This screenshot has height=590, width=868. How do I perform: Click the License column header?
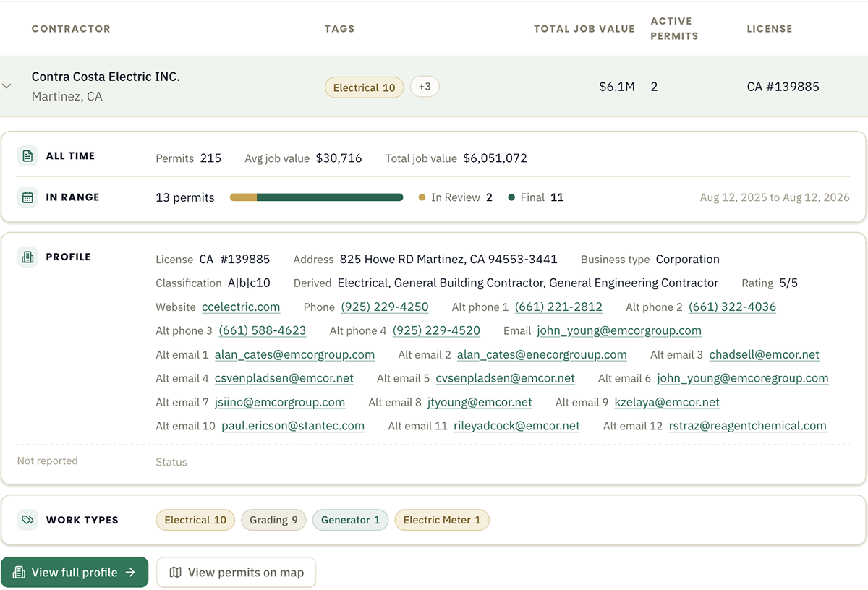pos(770,29)
